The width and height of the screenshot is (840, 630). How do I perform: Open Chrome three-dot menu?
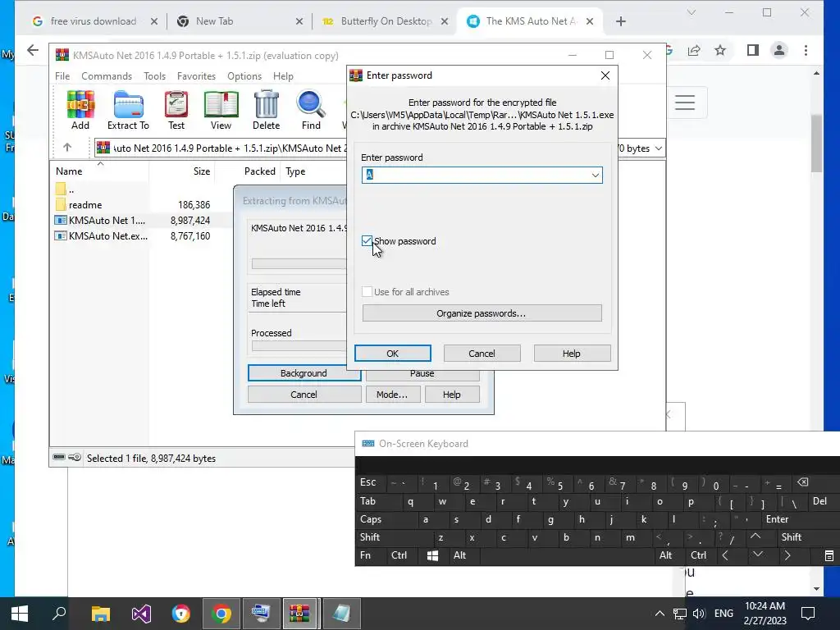(x=806, y=50)
